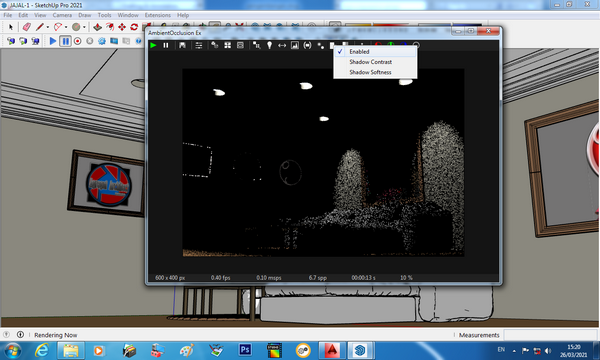Click the four-squares grid icon
Viewport: 600px width, 360px height.
point(228,46)
